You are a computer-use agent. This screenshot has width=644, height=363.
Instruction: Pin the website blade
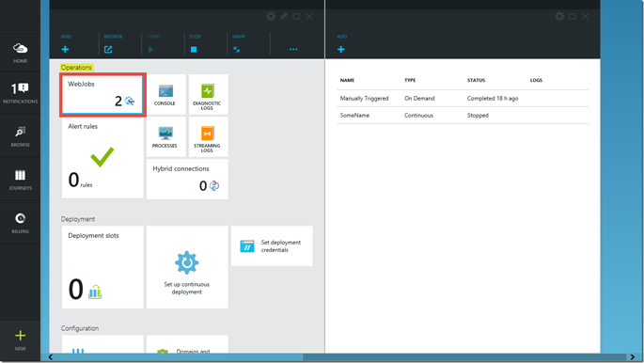coord(284,16)
